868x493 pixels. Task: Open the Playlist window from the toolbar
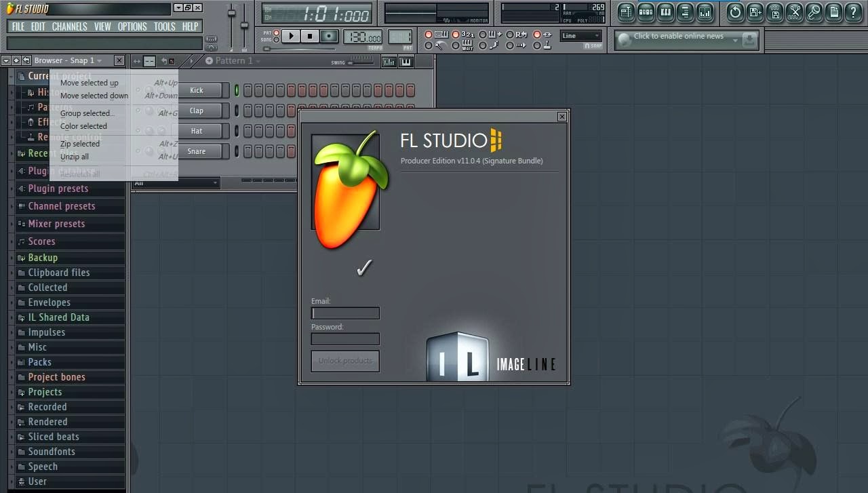click(x=626, y=12)
